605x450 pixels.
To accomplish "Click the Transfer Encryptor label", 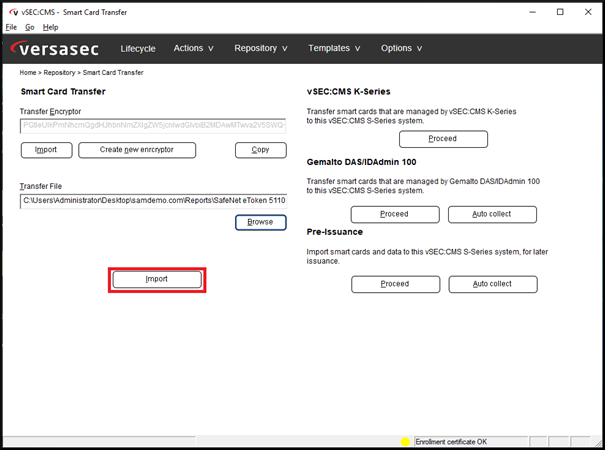I will tap(51, 112).
